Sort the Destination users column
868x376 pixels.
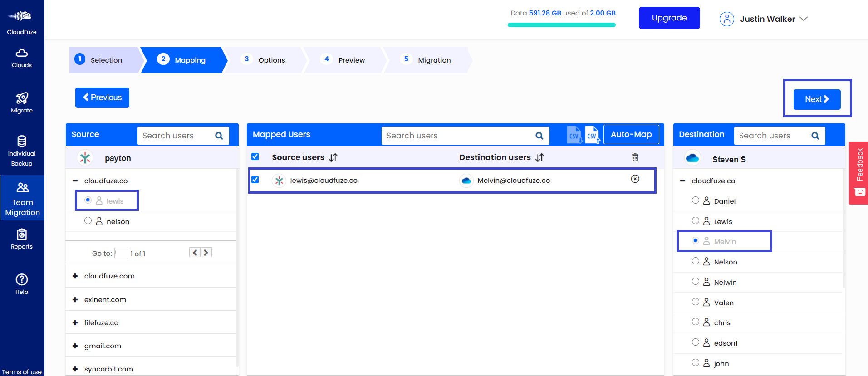point(539,157)
